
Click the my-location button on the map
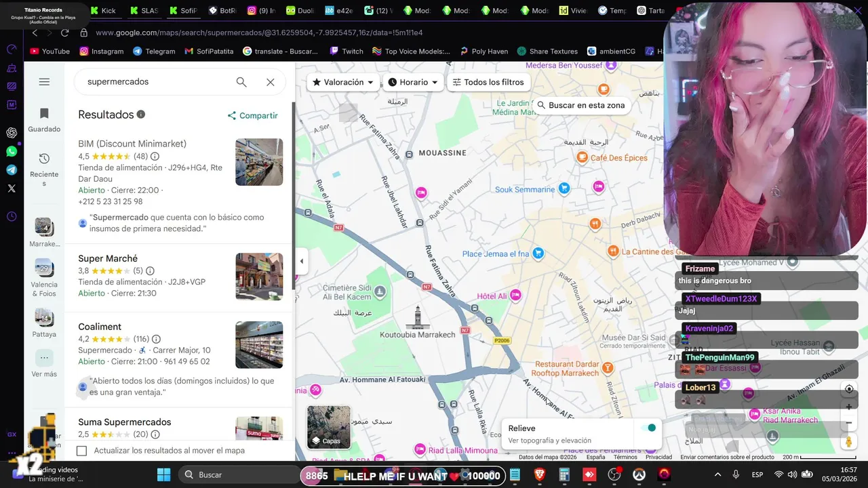click(848, 389)
